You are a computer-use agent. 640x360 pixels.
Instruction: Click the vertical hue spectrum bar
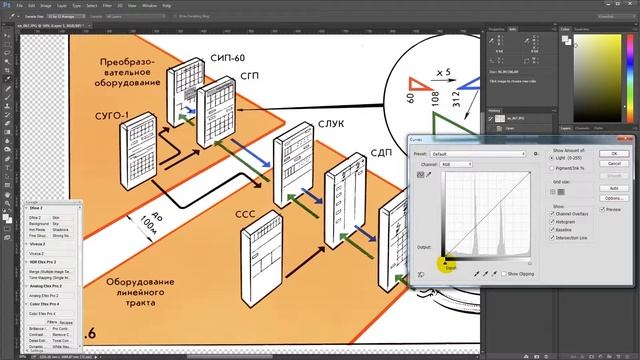630,78
